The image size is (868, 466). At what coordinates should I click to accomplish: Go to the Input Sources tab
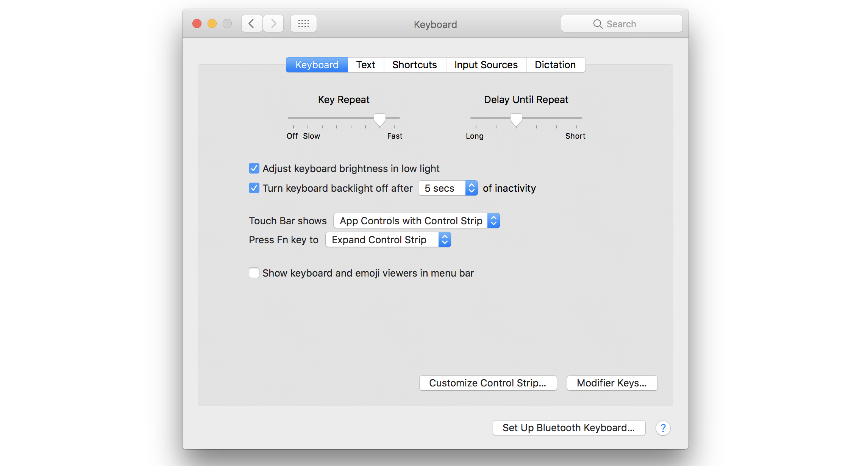(486, 65)
